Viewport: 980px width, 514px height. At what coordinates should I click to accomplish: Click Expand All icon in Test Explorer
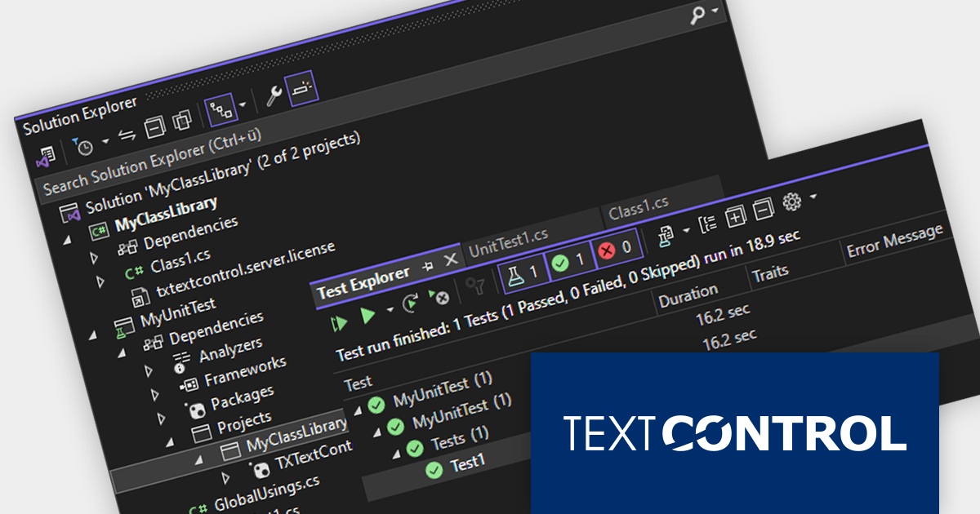tap(735, 216)
